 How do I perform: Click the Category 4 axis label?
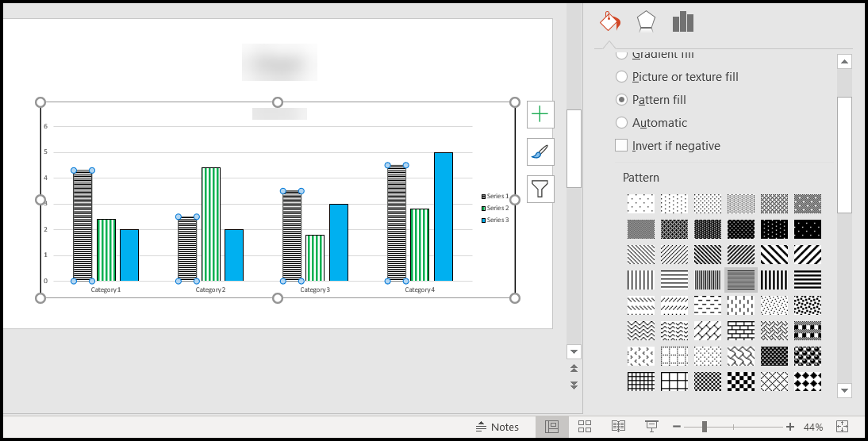(x=420, y=290)
